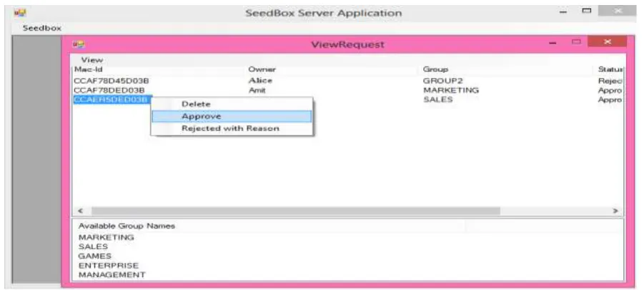Click highlighted Mac-Id CCAER5DED03B

tap(111, 99)
